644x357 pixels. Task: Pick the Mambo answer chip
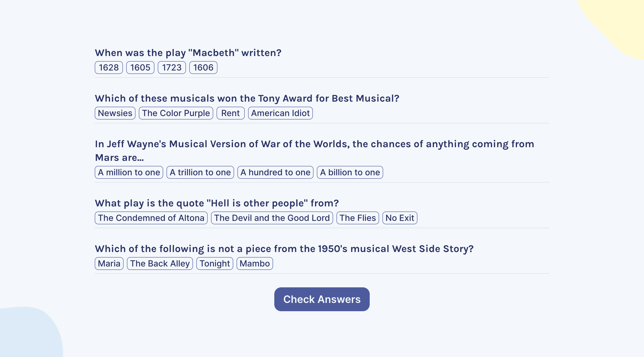pos(255,263)
